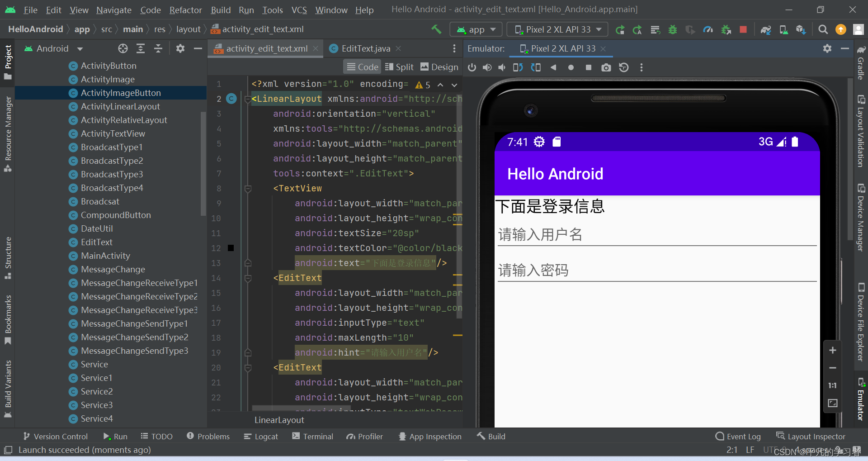Click the Run app rerun icon
The height and width of the screenshot is (461, 868).
pos(620,29)
